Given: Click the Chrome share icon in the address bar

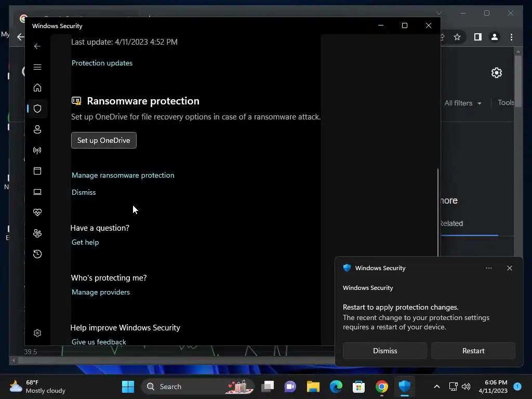Looking at the screenshot, I should pyautogui.click(x=442, y=37).
